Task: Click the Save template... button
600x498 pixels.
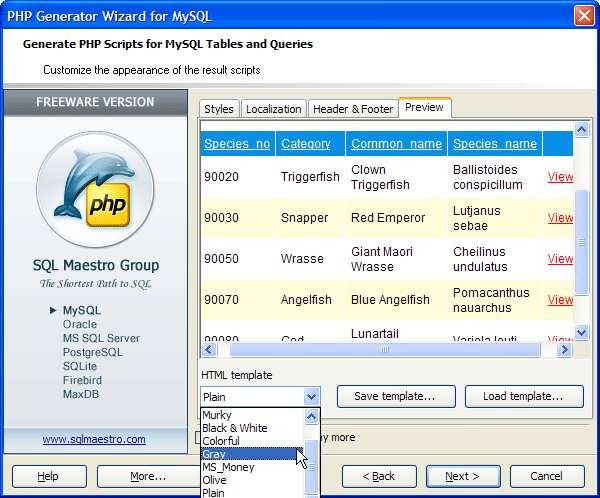Action: point(396,396)
